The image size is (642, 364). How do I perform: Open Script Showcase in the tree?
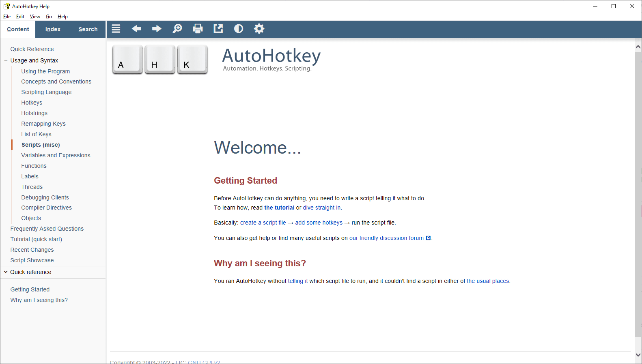click(32, 260)
